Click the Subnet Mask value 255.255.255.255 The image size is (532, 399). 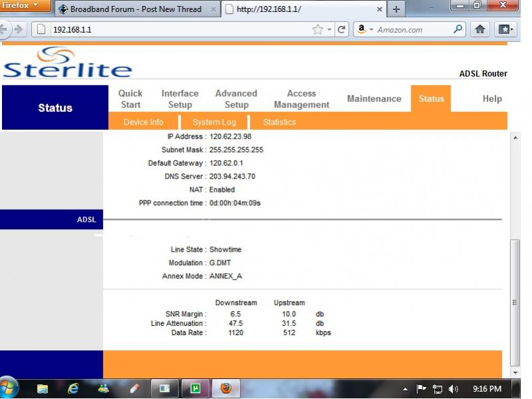[x=236, y=150]
